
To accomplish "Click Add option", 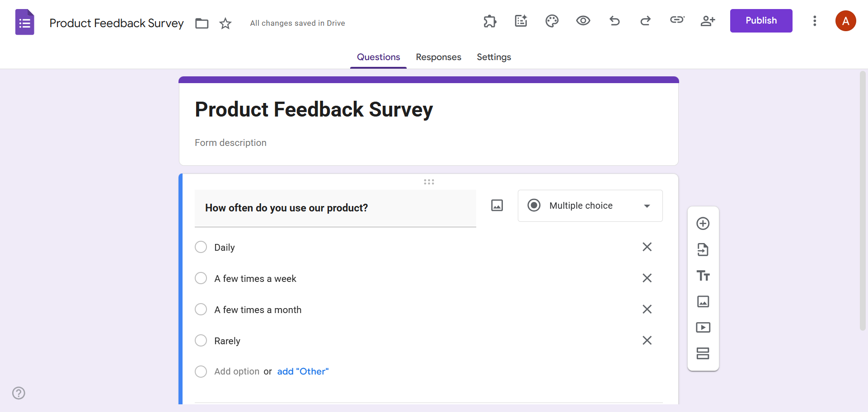I will coord(237,371).
